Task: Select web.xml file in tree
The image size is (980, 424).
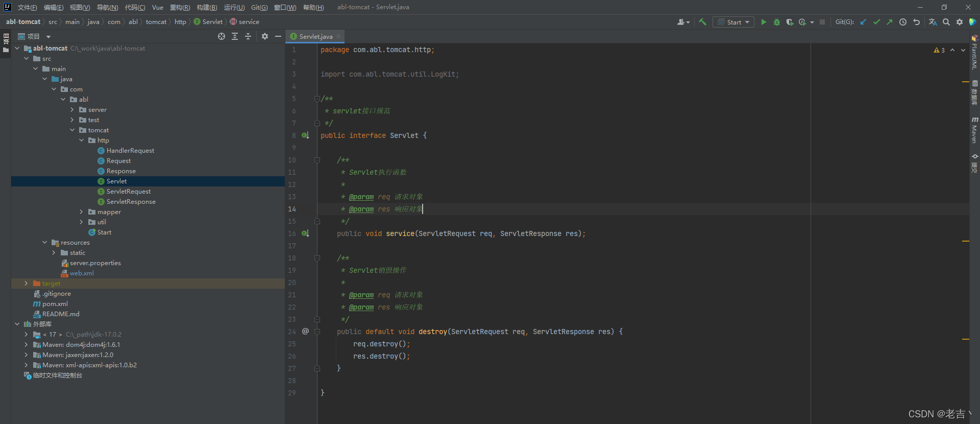Action: (82, 273)
